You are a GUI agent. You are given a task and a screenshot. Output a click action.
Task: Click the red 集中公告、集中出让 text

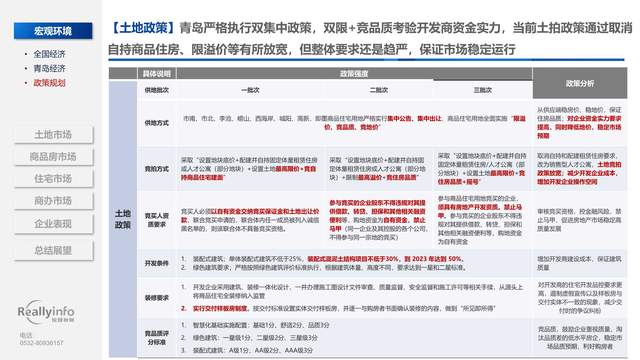tap(414, 118)
